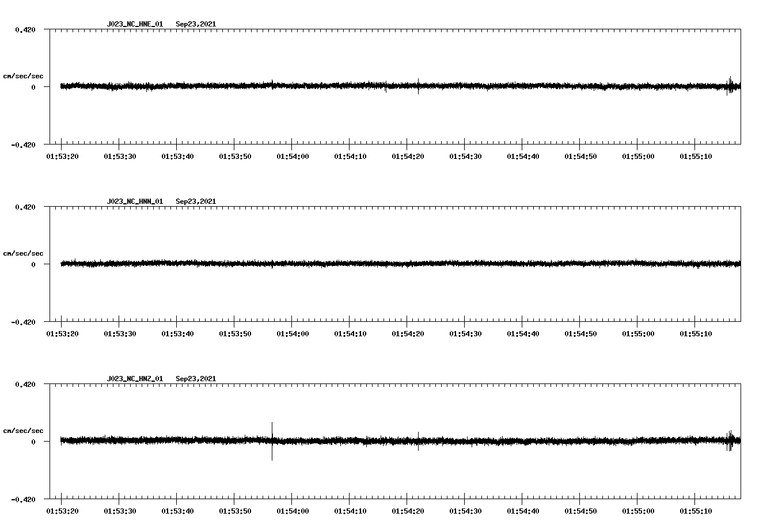Click the zero baseline label on the HNE plot

click(33, 87)
